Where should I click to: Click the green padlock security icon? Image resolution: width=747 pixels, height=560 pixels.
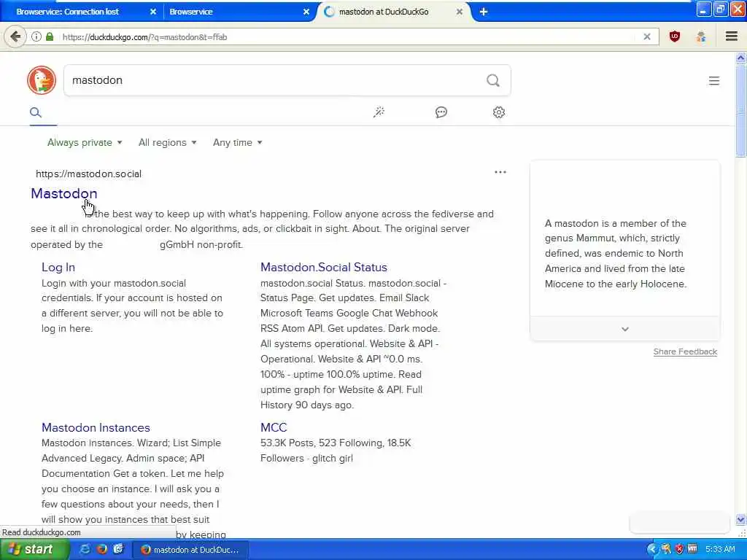tap(50, 36)
